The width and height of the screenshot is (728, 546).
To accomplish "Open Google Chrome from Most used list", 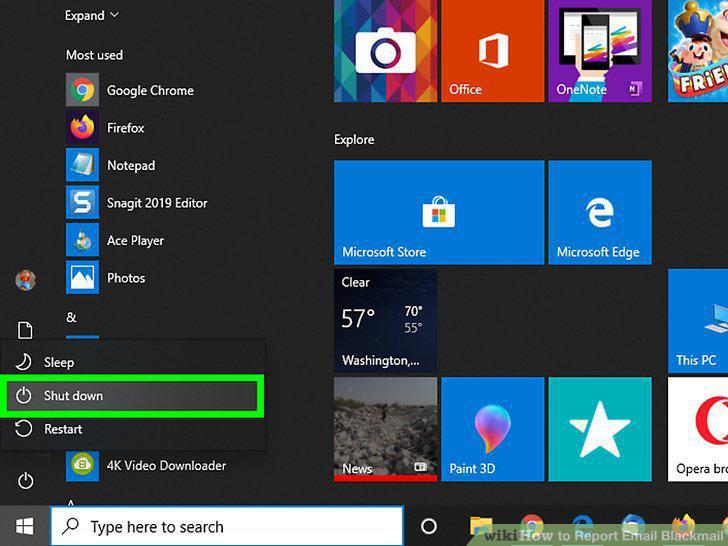I will 130,90.
